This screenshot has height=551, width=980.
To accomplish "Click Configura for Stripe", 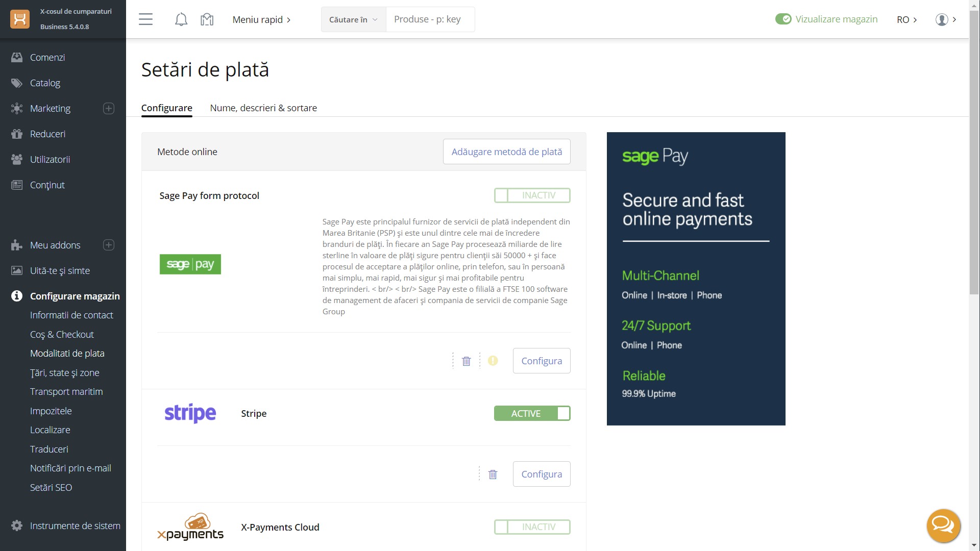I will 542,474.
